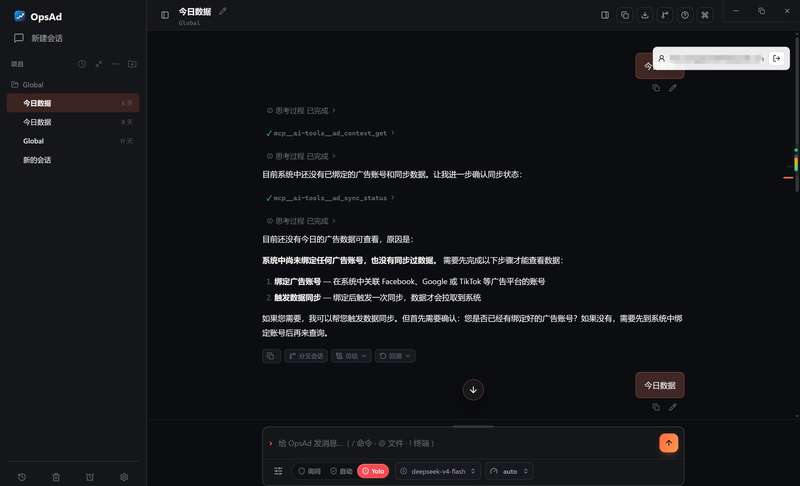Open the clock icon beside 项目 header
This screenshot has width=800, height=486.
point(82,64)
